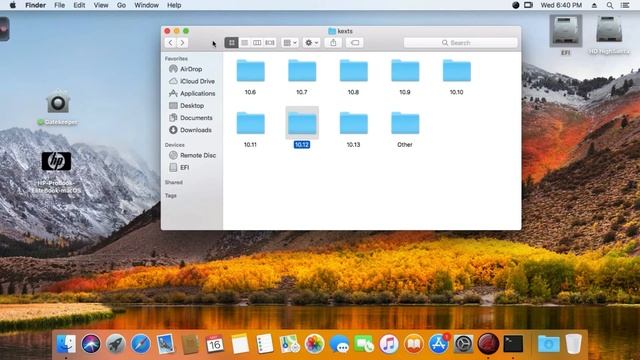The width and height of the screenshot is (640, 360).
Task: Open Finder from the Dock
Action: (x=66, y=344)
